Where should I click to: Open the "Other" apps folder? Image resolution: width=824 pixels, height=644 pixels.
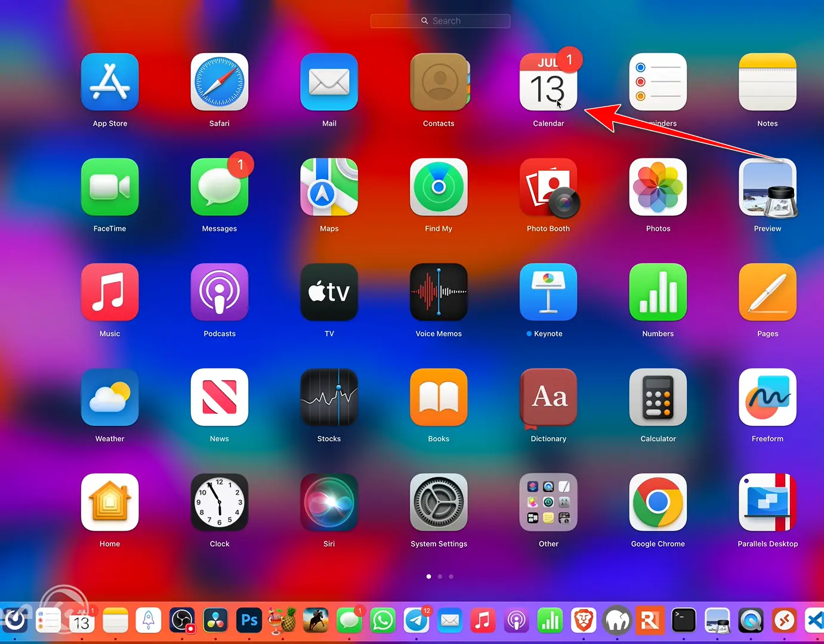click(x=548, y=501)
